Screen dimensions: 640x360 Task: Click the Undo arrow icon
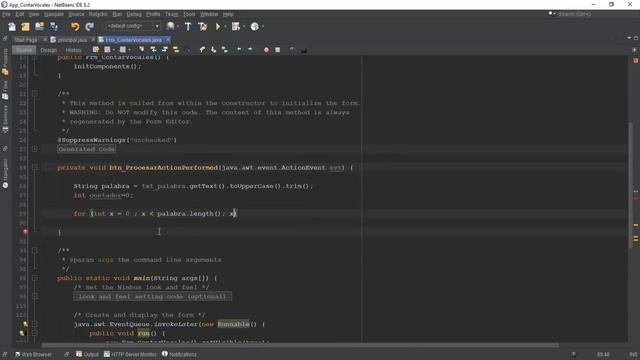[75, 27]
